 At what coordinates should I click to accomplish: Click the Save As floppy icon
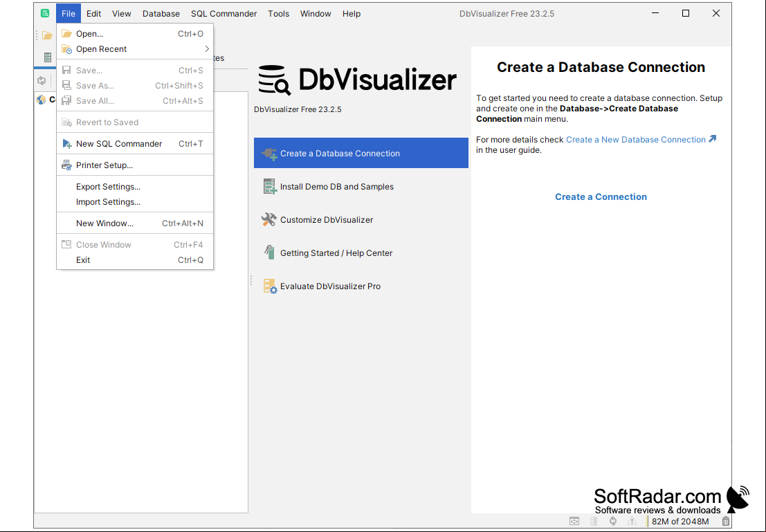coord(66,86)
